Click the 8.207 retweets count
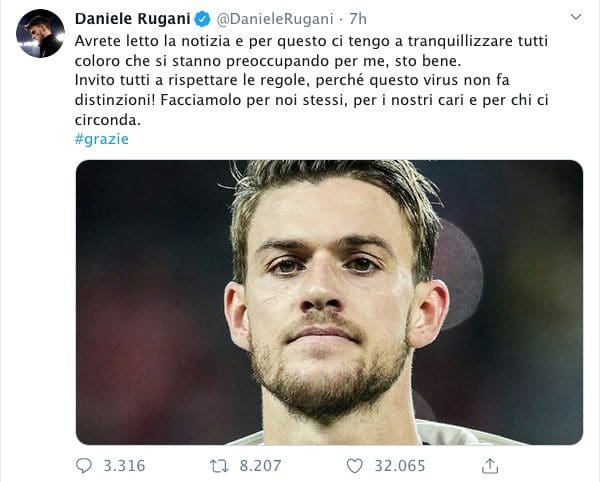600x482 pixels. 260,466
